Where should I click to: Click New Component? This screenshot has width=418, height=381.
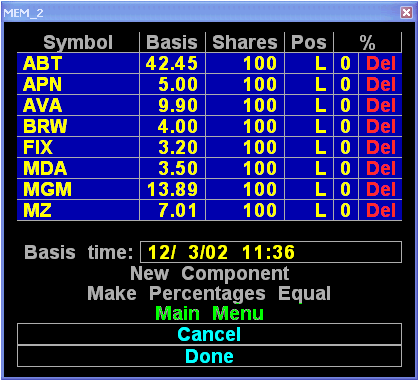tap(210, 274)
